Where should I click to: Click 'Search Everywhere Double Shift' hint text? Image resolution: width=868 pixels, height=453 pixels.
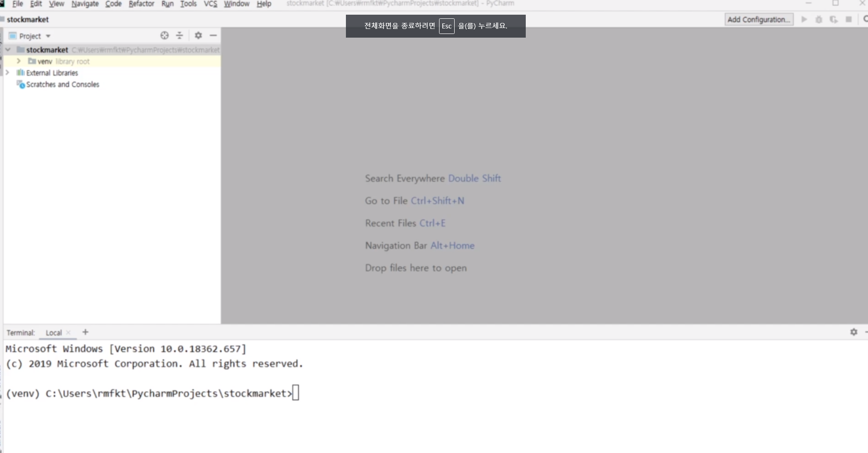(433, 178)
